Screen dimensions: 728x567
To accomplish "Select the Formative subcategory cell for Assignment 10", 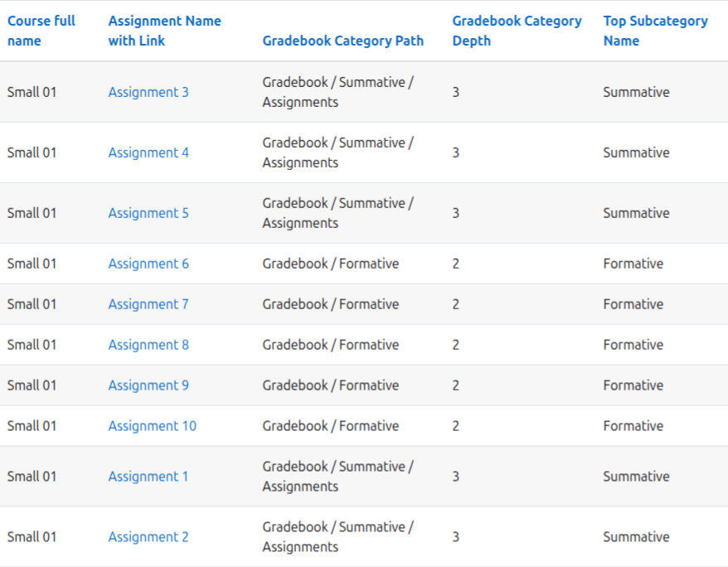I will point(633,426).
